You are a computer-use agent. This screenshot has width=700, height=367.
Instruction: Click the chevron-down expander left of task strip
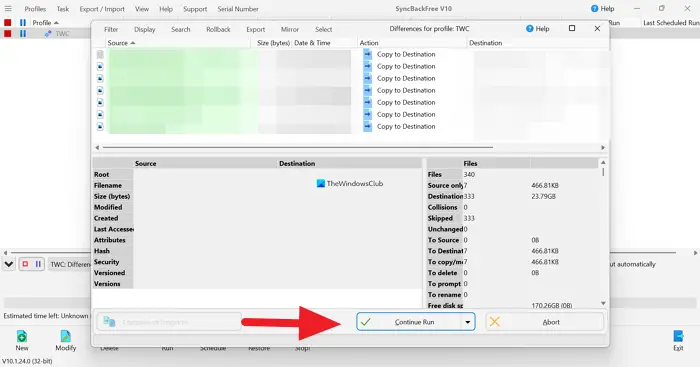point(8,264)
